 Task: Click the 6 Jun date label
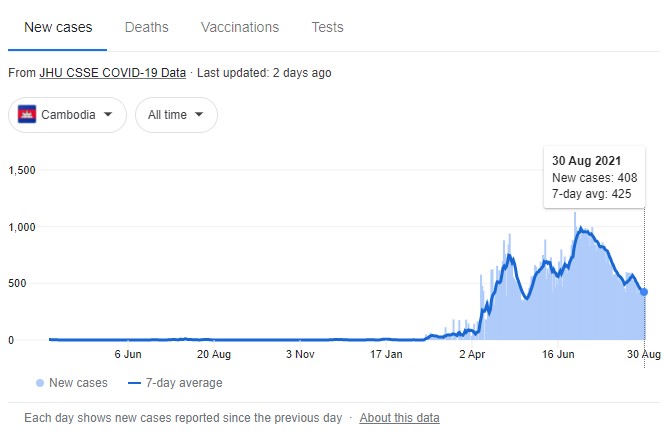(130, 354)
